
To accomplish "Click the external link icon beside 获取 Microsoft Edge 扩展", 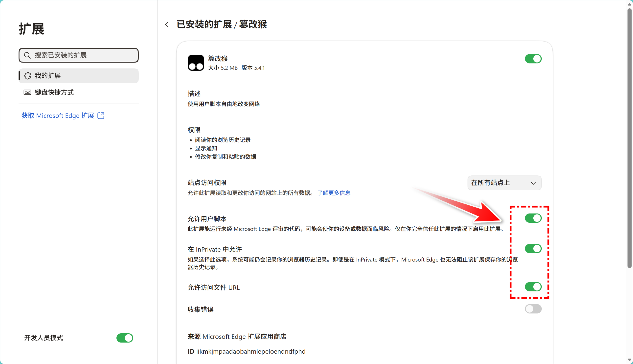I will pyautogui.click(x=101, y=115).
